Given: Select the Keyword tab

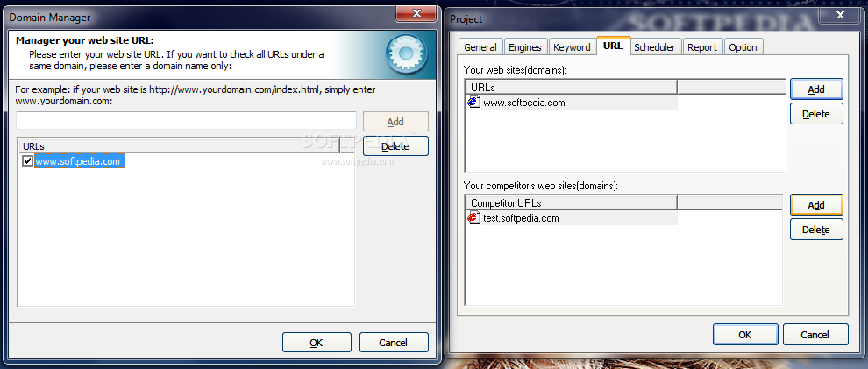Looking at the screenshot, I should [x=572, y=47].
